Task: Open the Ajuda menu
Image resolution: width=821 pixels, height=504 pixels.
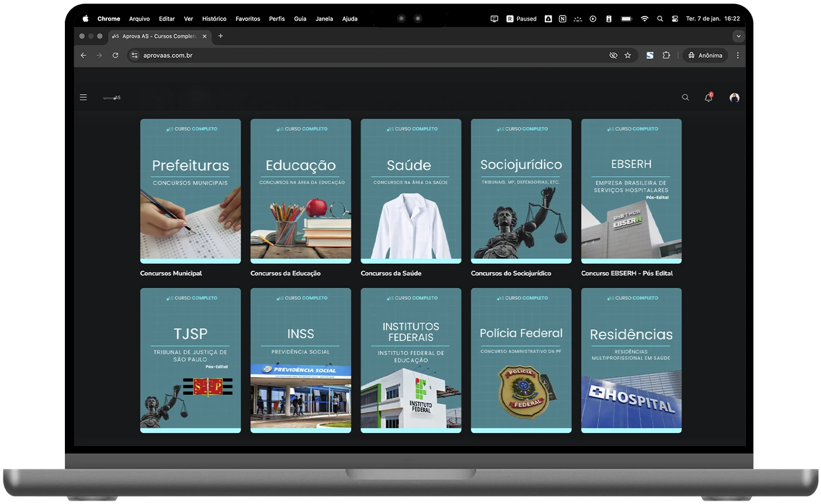Action: click(350, 19)
